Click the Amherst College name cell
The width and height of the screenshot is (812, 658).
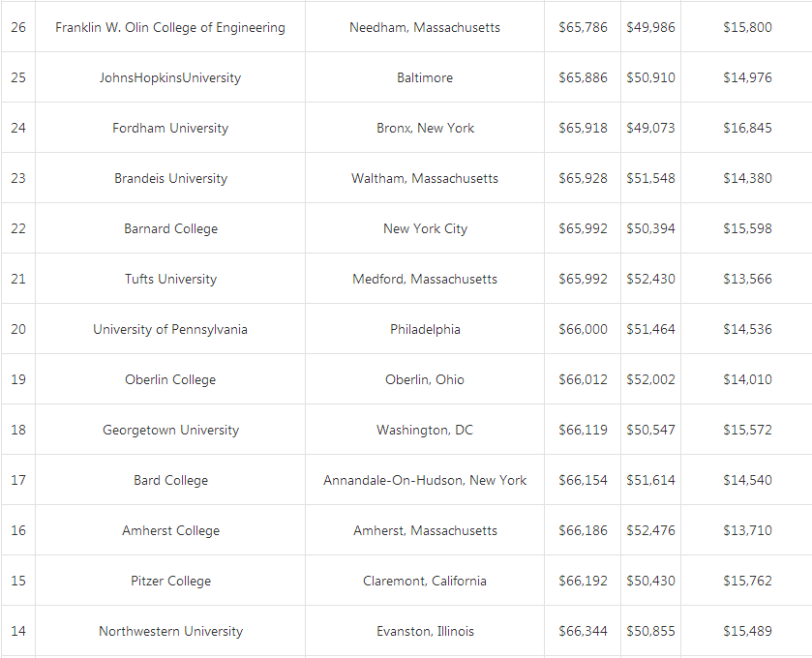click(170, 530)
